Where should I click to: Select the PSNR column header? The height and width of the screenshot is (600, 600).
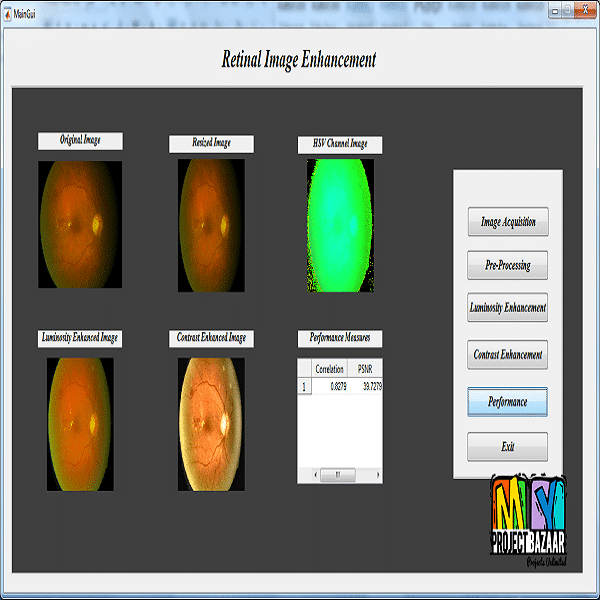364,369
